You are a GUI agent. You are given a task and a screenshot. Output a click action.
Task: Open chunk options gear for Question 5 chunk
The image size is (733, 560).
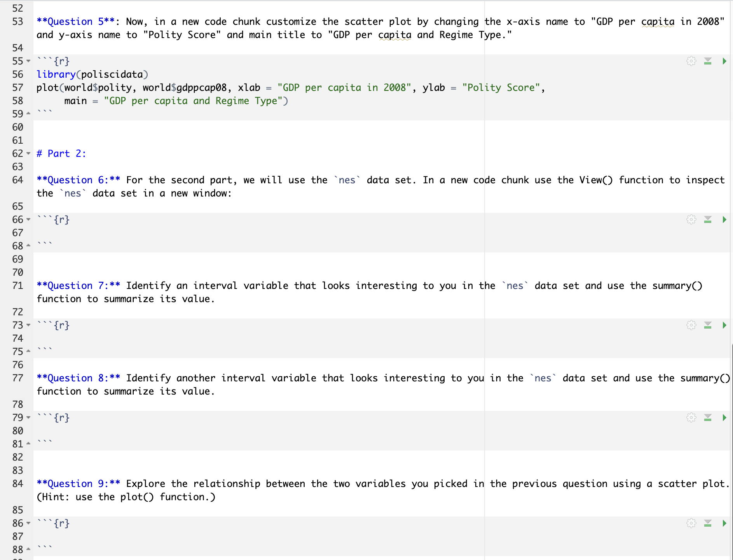[x=691, y=61]
